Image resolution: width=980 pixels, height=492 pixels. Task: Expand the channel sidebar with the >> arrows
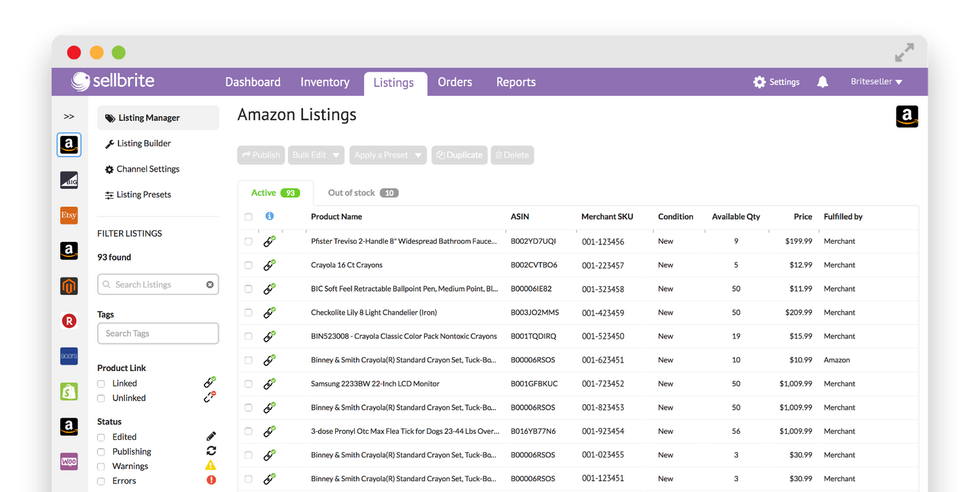click(69, 117)
